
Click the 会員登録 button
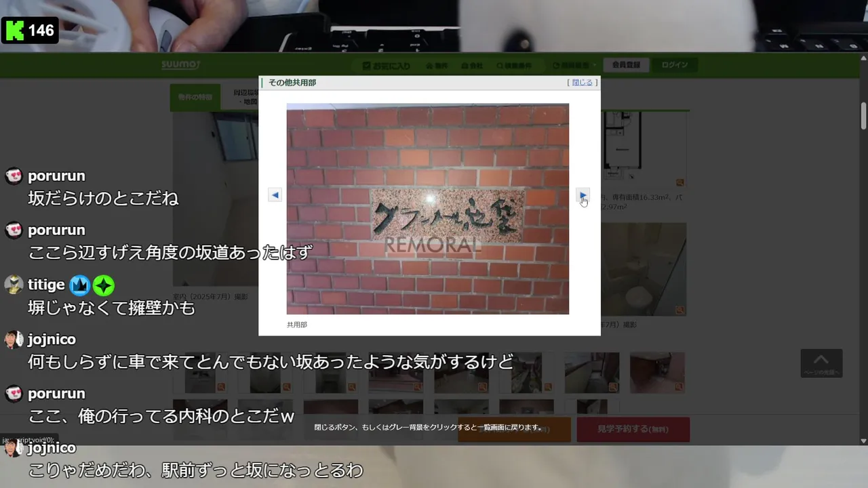[626, 65]
